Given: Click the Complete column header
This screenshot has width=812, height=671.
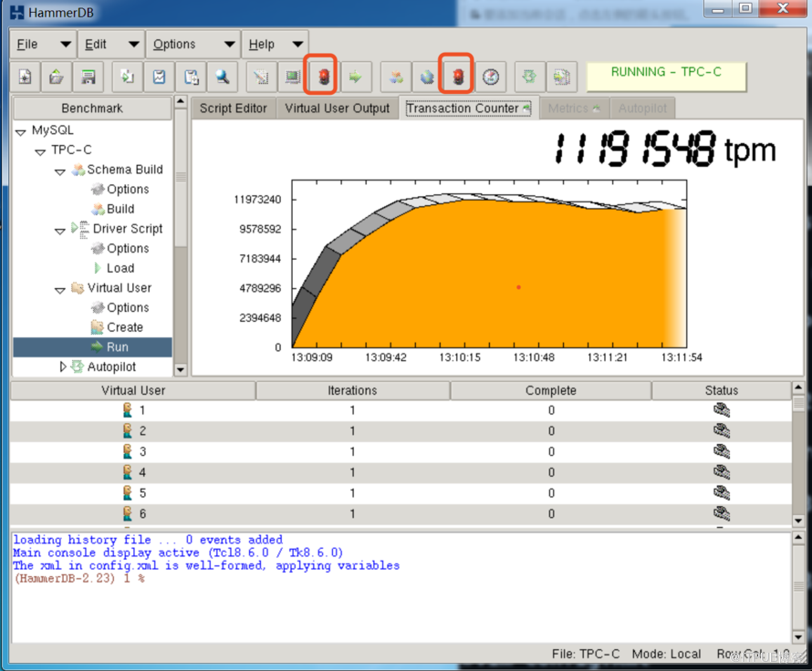Looking at the screenshot, I should point(551,390).
